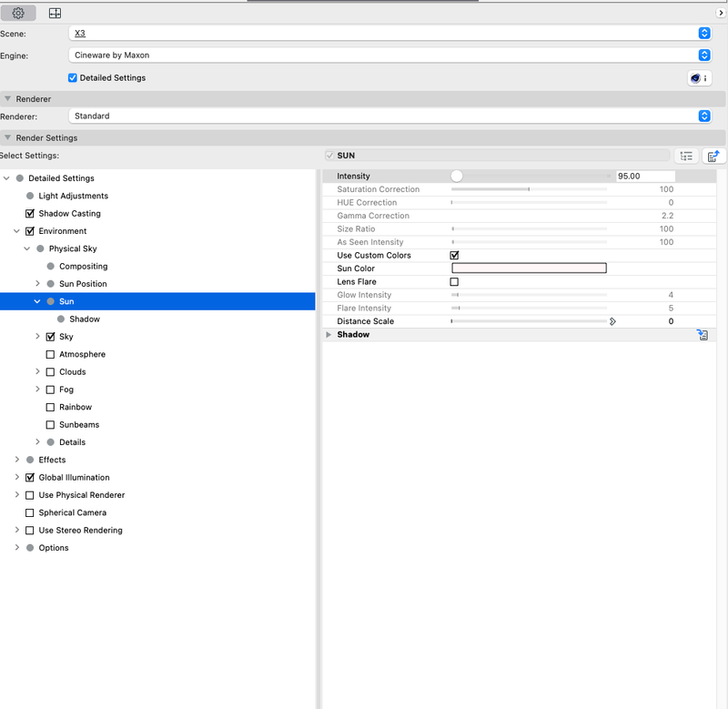This screenshot has height=709, width=728.
Task: Collapse the Renderer section
Action: [7, 98]
